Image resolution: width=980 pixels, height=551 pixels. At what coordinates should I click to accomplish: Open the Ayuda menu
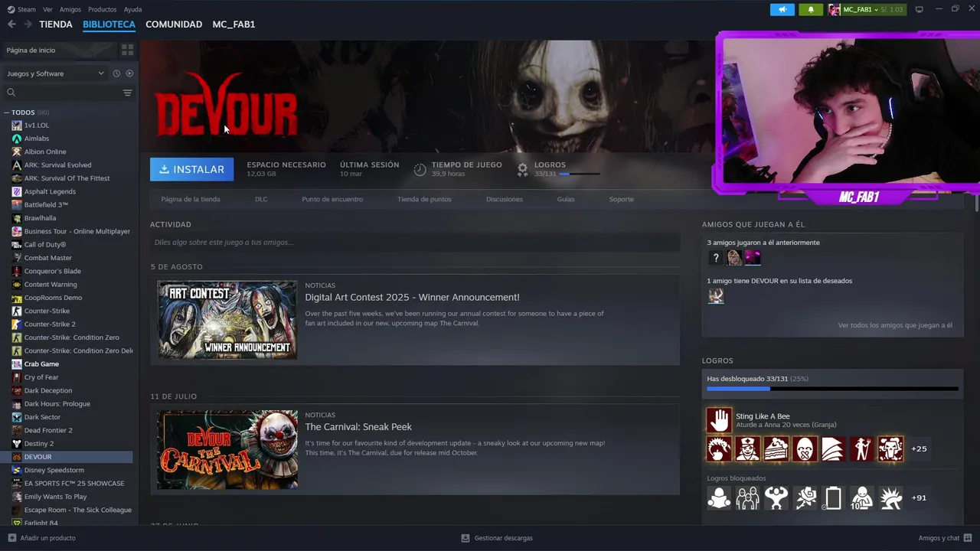pos(132,9)
